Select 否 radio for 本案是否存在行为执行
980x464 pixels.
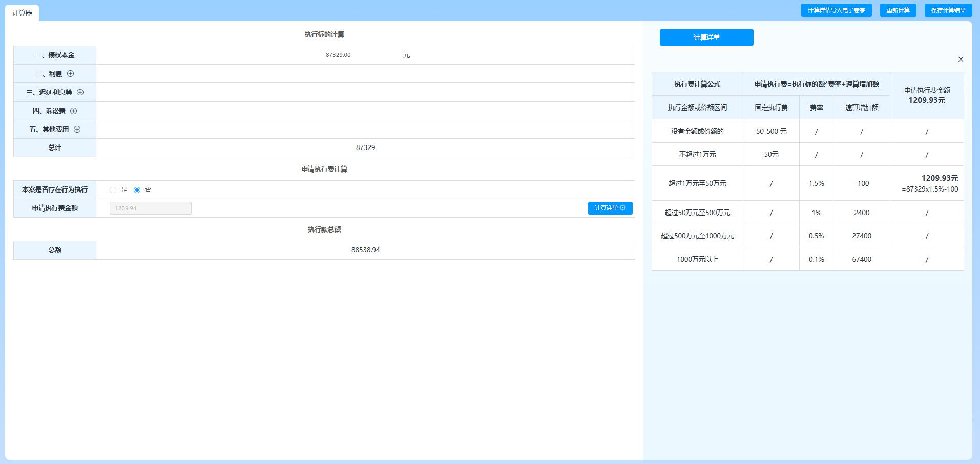(137, 190)
